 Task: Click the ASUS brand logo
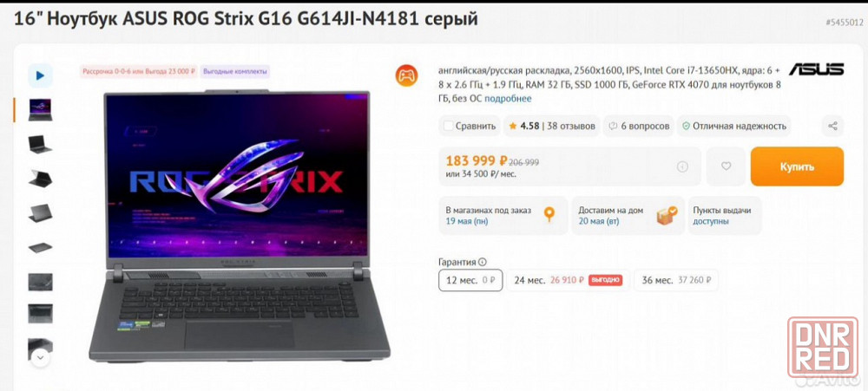tap(816, 69)
